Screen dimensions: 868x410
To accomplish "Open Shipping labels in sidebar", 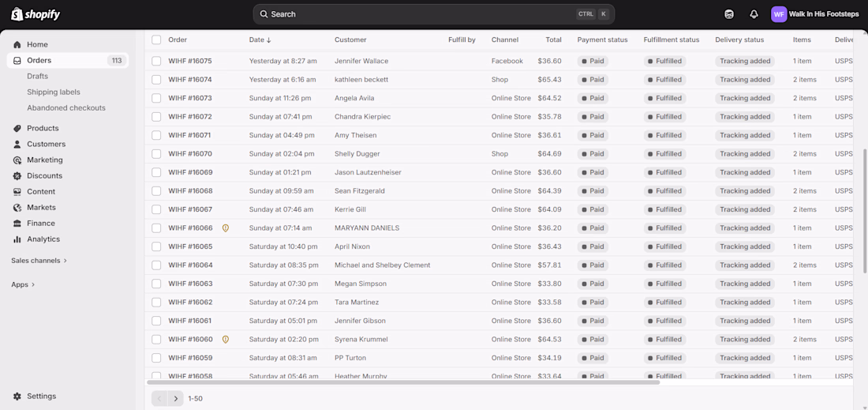I will pyautogui.click(x=54, y=92).
